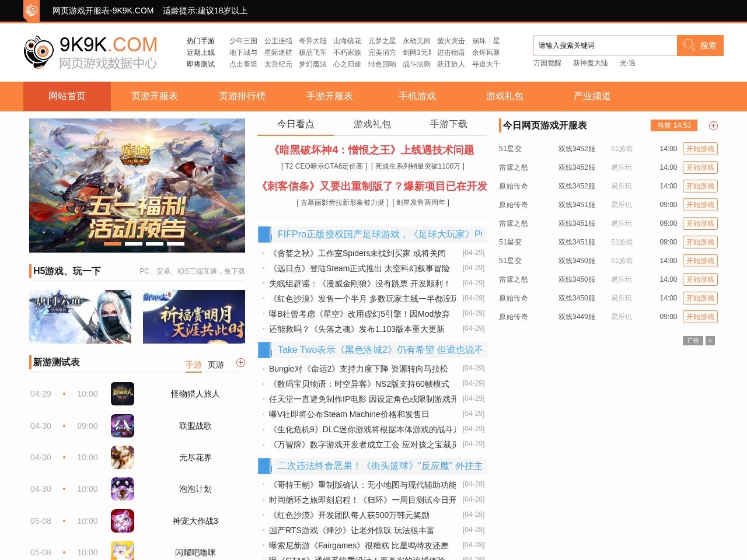The width and height of the screenshot is (747, 560).
Task: Click blue icon beside 街头篮球 headline
Action: (x=265, y=466)
